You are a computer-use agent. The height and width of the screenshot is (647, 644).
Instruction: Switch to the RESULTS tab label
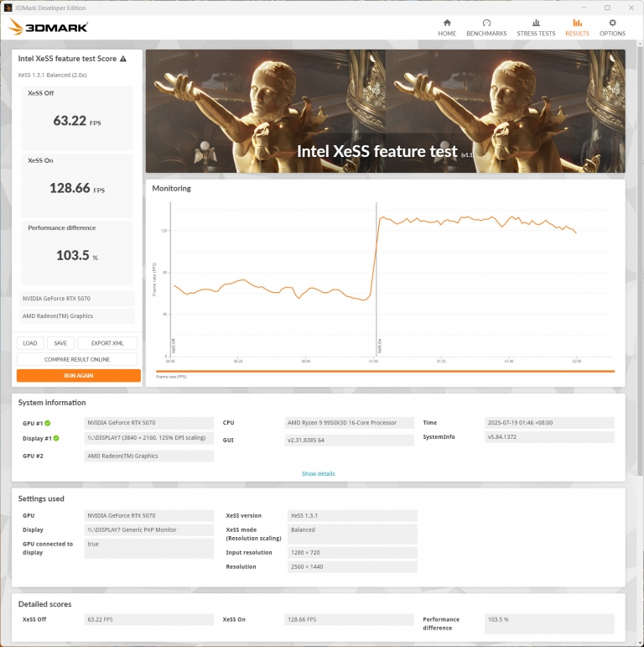[x=577, y=34]
